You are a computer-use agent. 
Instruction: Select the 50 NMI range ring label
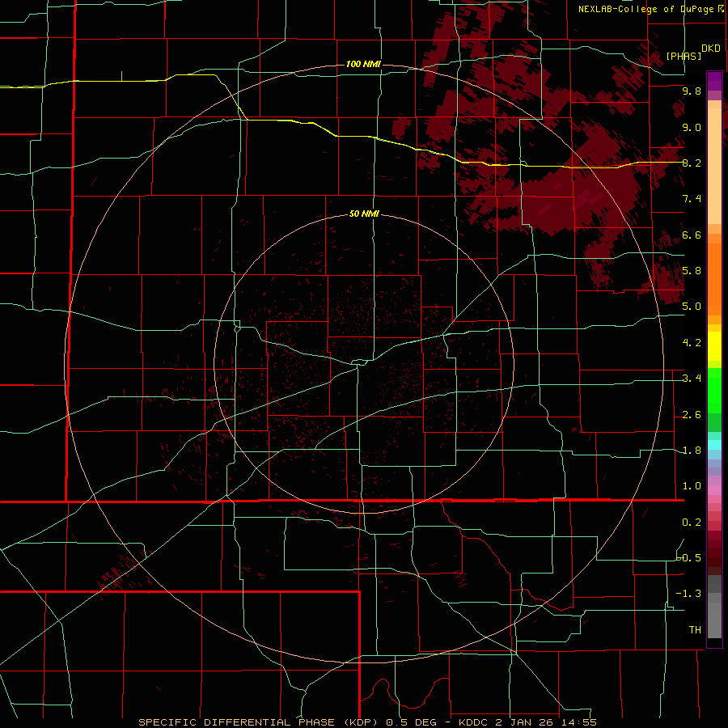coord(364,214)
